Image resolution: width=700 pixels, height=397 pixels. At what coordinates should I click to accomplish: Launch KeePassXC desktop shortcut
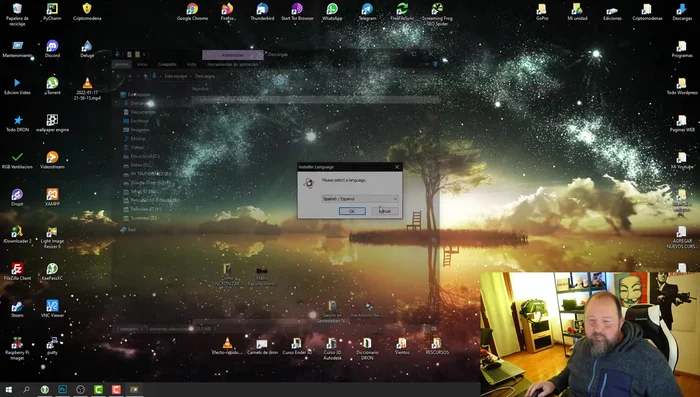coord(52,272)
